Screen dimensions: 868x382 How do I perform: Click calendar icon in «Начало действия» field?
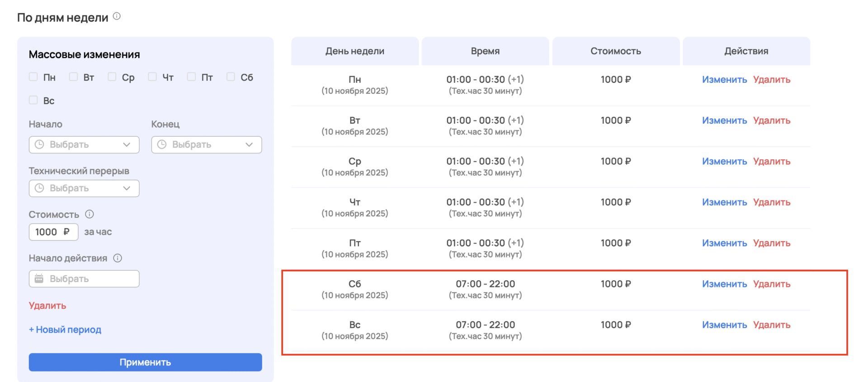[x=39, y=279]
